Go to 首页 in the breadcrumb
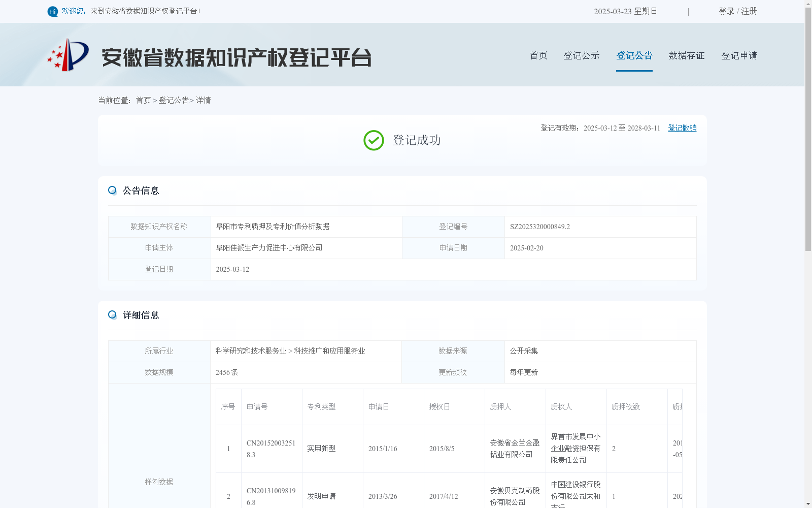This screenshot has height=508, width=812. [x=143, y=101]
